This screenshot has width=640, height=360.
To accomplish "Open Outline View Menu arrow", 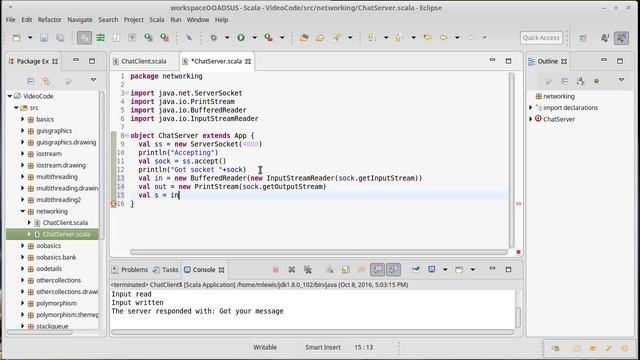I will [x=621, y=80].
